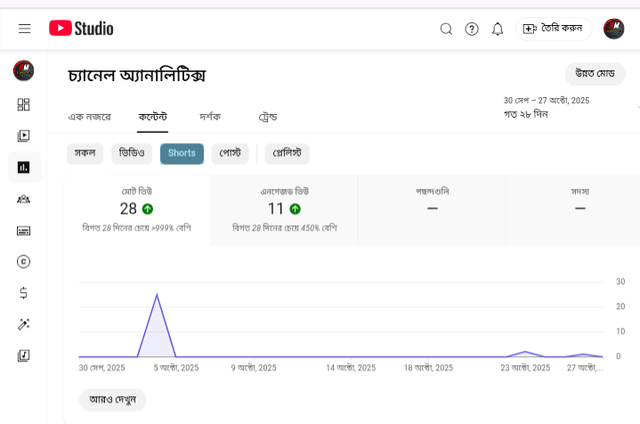Open the help question mark icon

pos(472,29)
